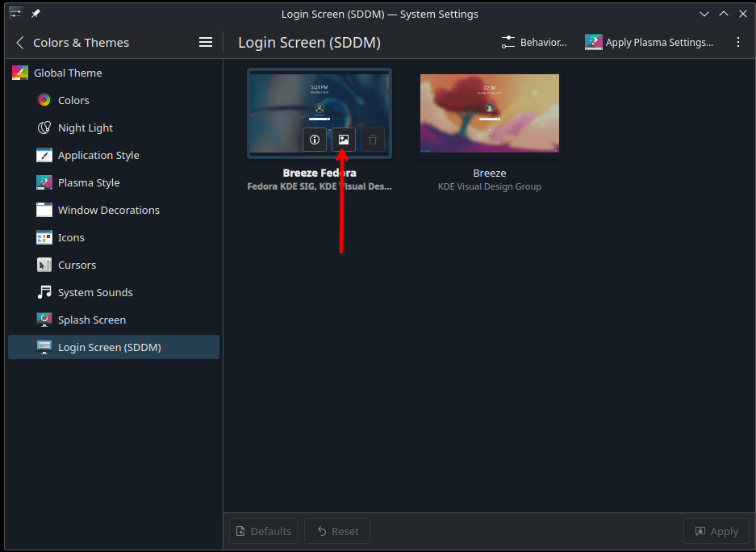This screenshot has width=756, height=552.
Task: Click the Application Style icon
Action: pos(44,155)
